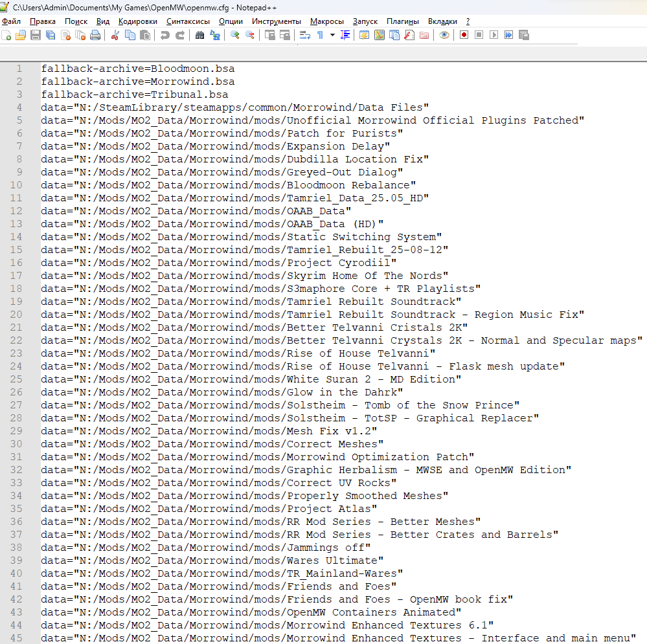Open the Document List icon
Viewport: 647px width, 644px height.
(x=394, y=36)
